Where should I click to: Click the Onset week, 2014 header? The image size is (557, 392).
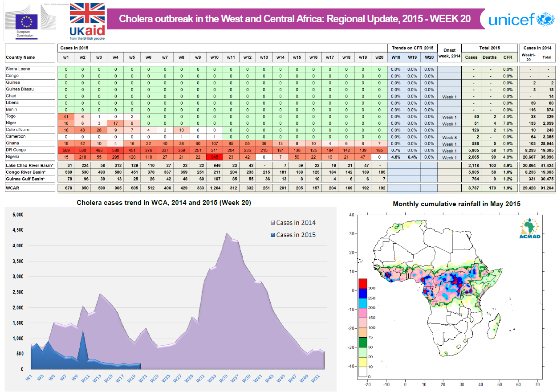[x=448, y=53]
